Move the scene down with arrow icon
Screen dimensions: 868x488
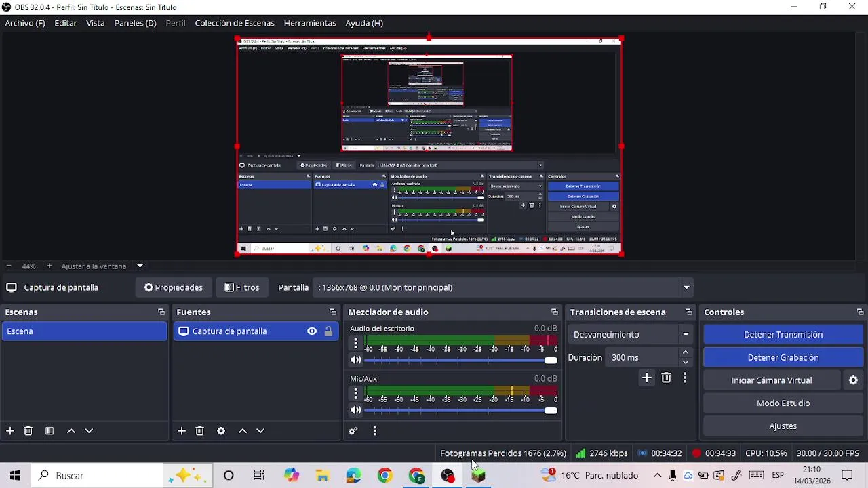[89, 431]
